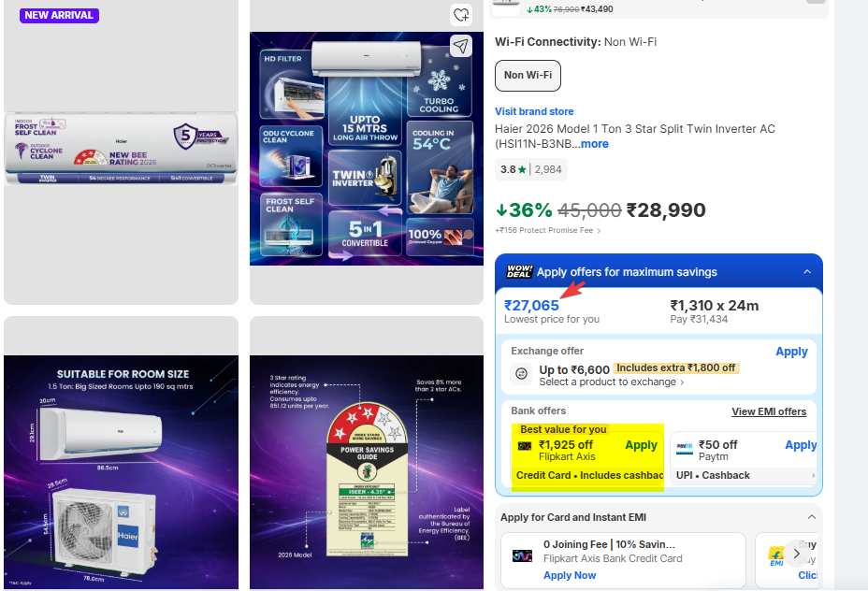This screenshot has width=868, height=591.
Task: Collapse the Apply offers for maximum savings panel
Action: click(x=807, y=272)
